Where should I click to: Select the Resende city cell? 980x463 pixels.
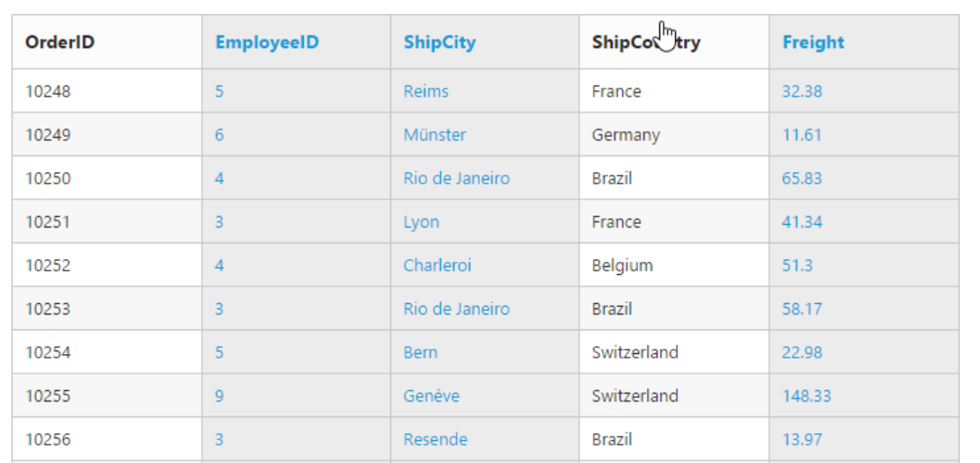coord(435,439)
